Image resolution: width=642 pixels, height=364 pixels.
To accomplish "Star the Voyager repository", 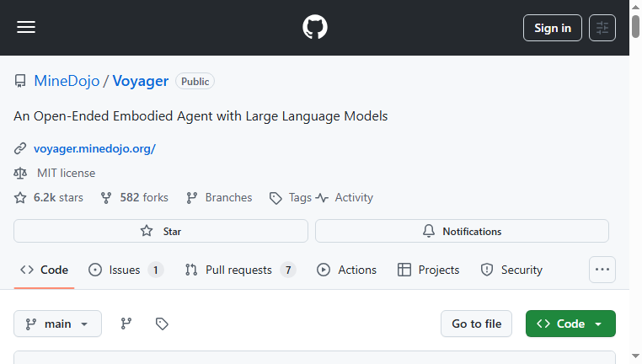I will point(160,231).
